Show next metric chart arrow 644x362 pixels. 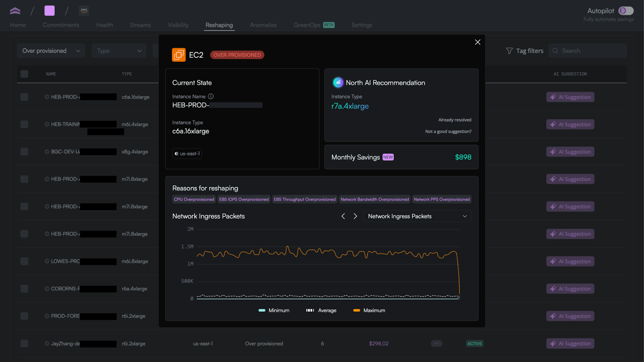[355, 216]
